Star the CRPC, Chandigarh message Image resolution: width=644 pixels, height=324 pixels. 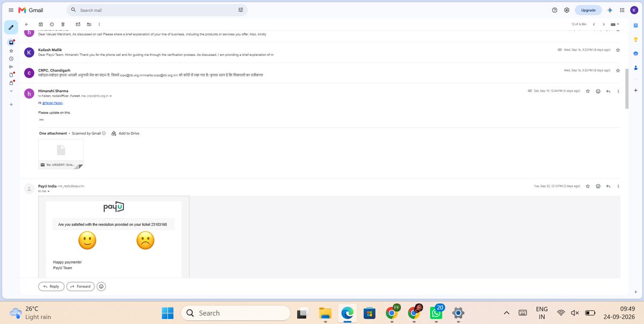pyautogui.click(x=618, y=70)
